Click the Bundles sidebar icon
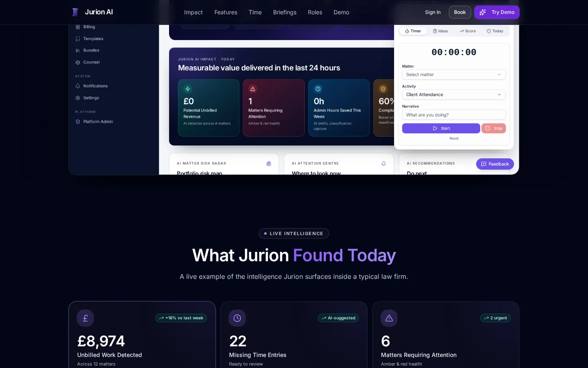The width and height of the screenshot is (588, 368). click(78, 51)
